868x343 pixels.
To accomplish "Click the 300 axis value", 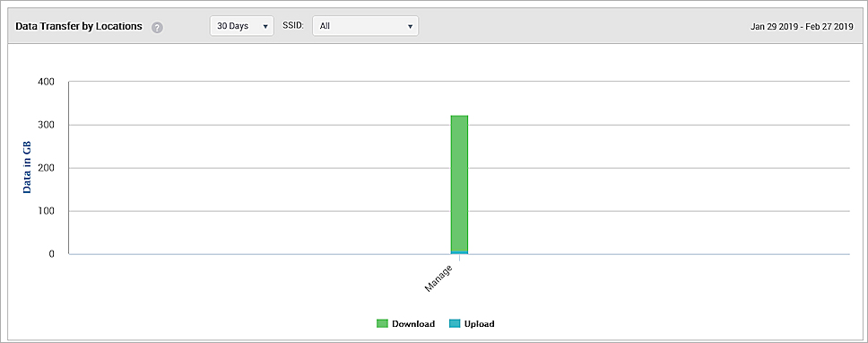I will (47, 125).
